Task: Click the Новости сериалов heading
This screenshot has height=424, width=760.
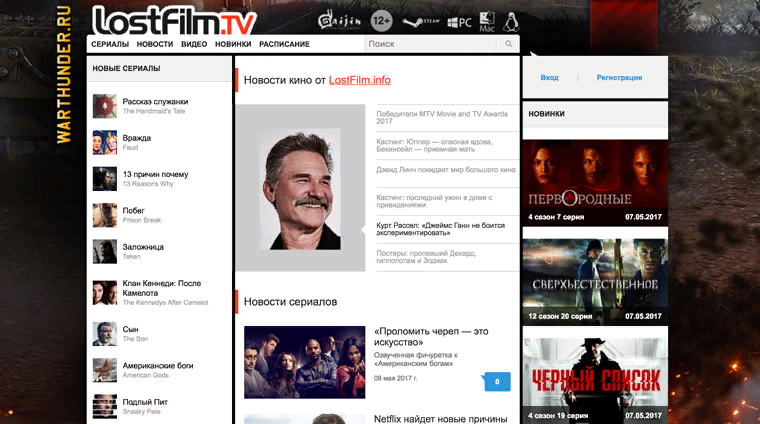Action: coord(290,302)
